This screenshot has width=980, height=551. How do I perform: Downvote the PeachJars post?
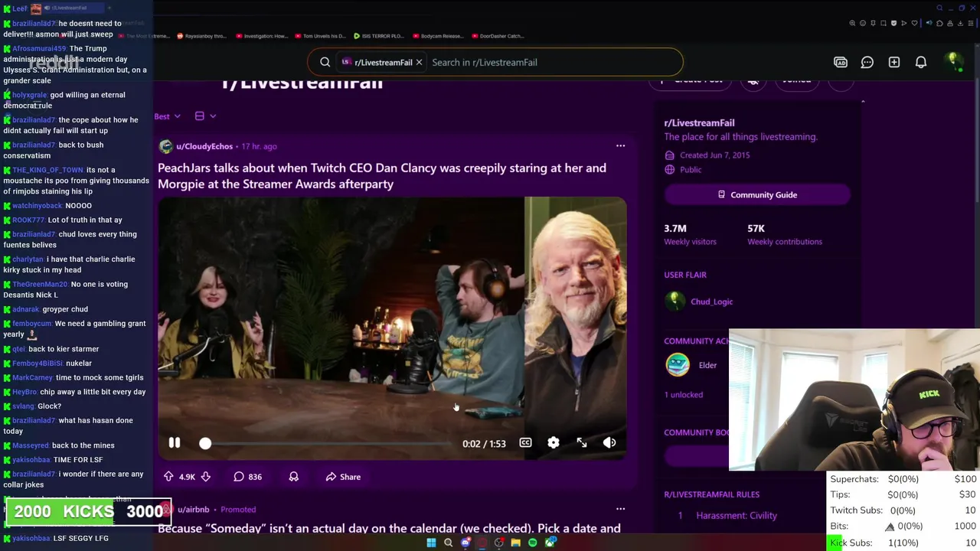click(205, 477)
